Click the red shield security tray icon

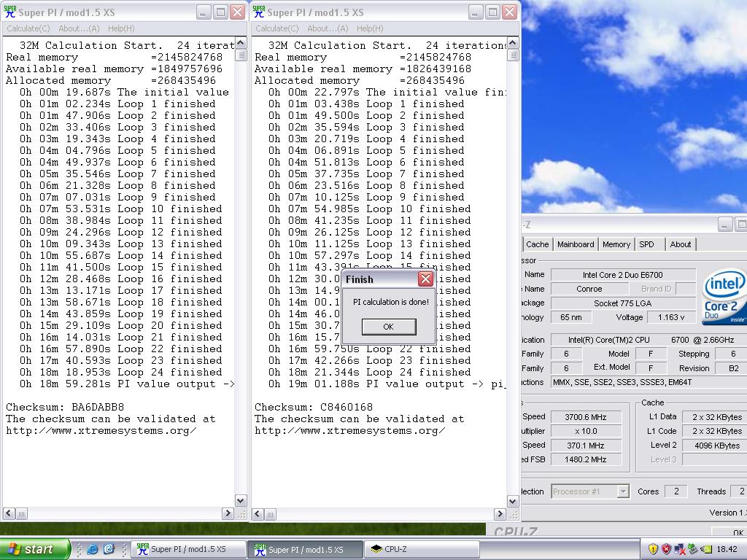coord(666,549)
